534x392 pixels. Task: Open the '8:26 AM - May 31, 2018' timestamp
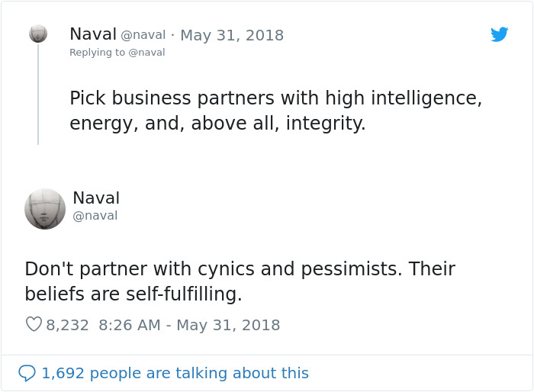pyautogui.click(x=189, y=325)
